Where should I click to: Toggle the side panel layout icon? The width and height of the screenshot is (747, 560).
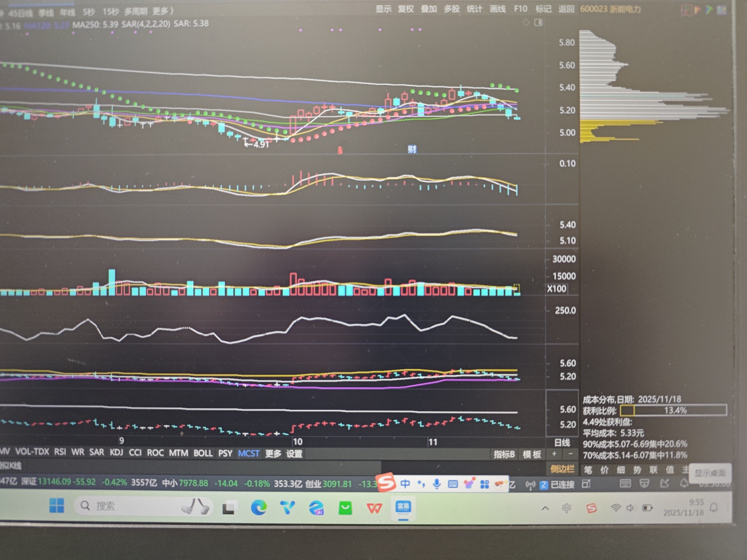[x=538, y=23]
